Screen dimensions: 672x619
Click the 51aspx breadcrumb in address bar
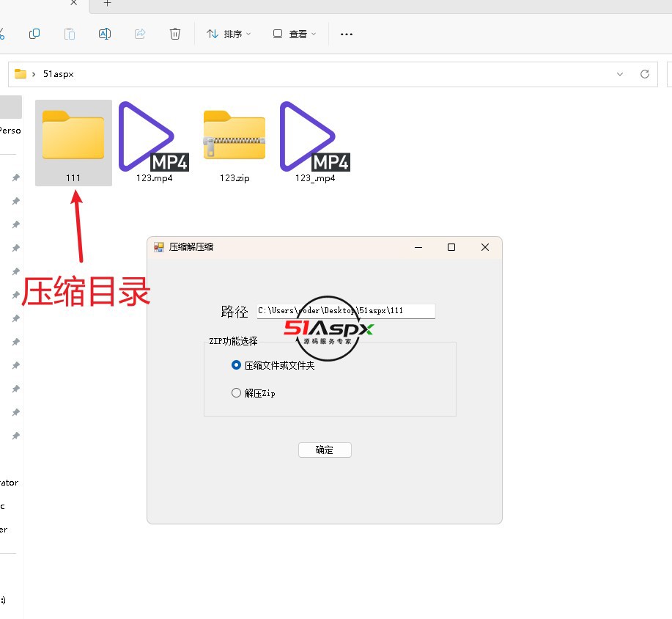[59, 74]
